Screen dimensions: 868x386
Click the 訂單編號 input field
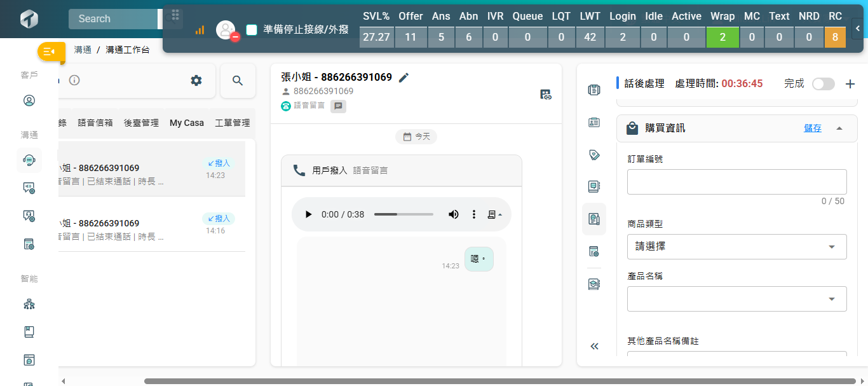(736, 182)
